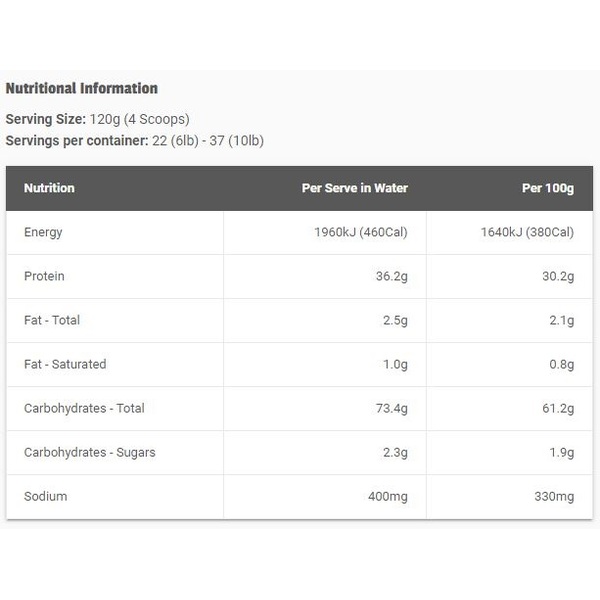The image size is (600, 600).
Task: Click the Per 100g column header
Action: tap(548, 188)
